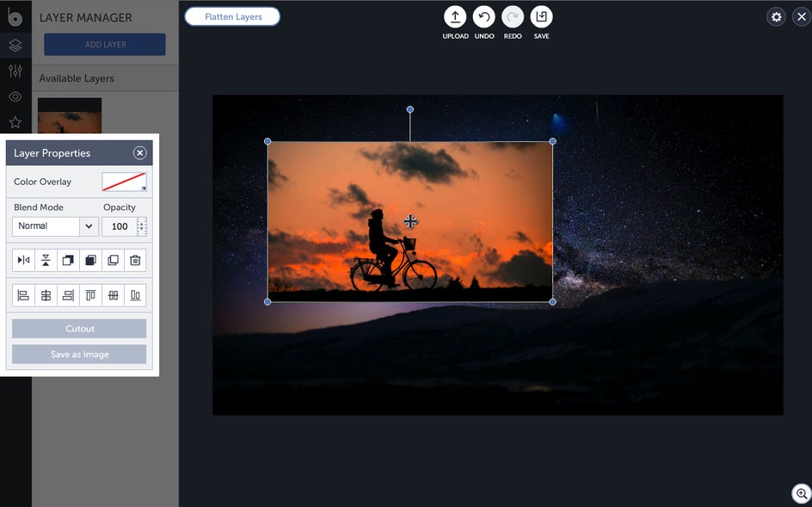Viewport: 812px width, 507px height.
Task: Select the sunset layer thumbnail
Action: coord(70,116)
